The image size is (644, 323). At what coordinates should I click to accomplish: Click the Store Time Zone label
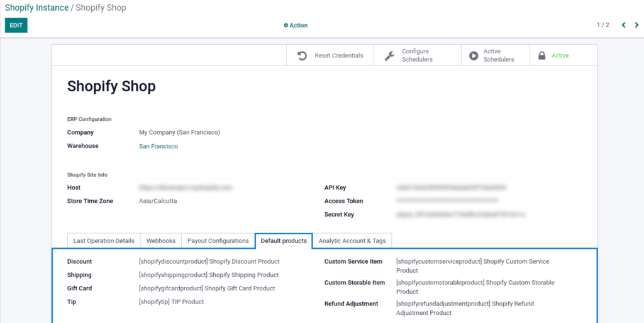(x=91, y=201)
